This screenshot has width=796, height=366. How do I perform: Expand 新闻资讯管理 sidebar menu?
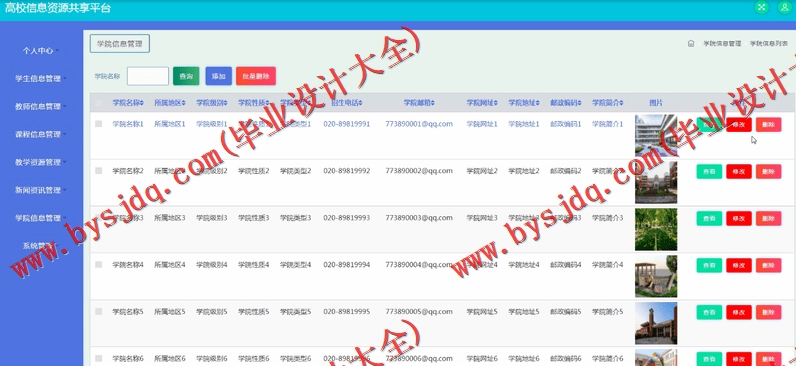[x=41, y=190]
